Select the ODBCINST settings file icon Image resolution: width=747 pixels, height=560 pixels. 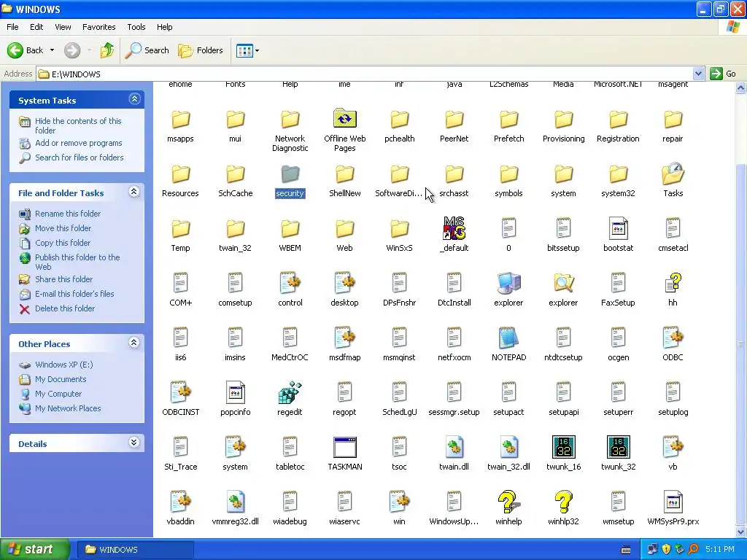180,392
